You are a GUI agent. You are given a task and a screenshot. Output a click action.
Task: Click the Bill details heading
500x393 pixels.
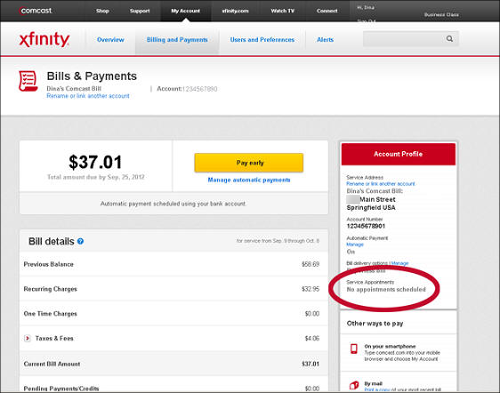click(51, 241)
